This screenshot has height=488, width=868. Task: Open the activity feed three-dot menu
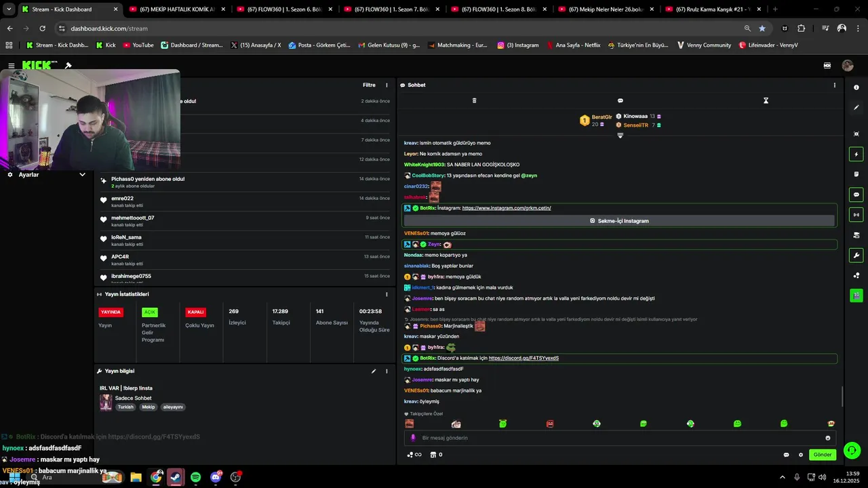click(x=387, y=85)
